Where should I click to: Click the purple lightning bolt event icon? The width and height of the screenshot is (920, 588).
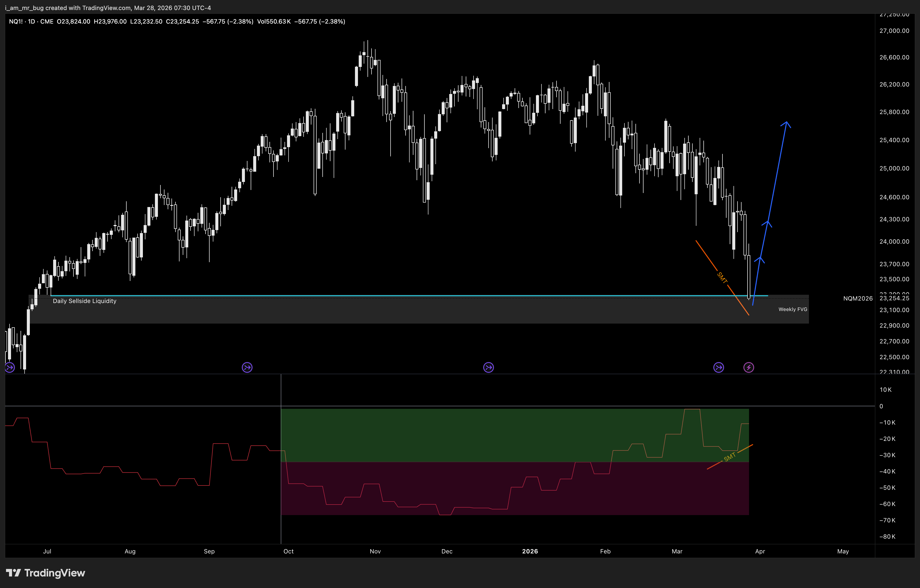749,367
